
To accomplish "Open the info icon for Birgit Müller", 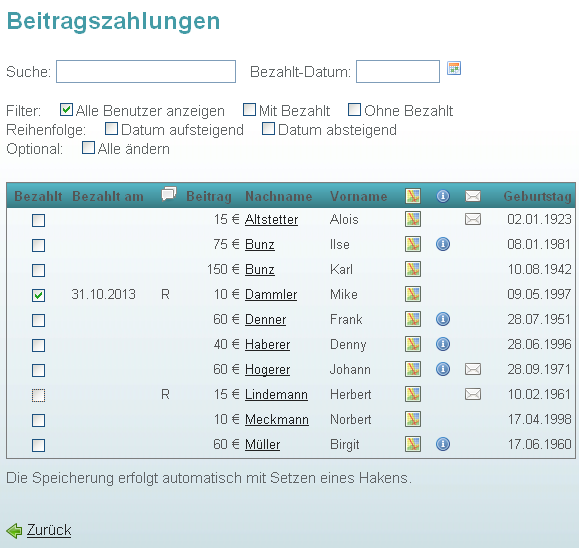I will [443, 444].
